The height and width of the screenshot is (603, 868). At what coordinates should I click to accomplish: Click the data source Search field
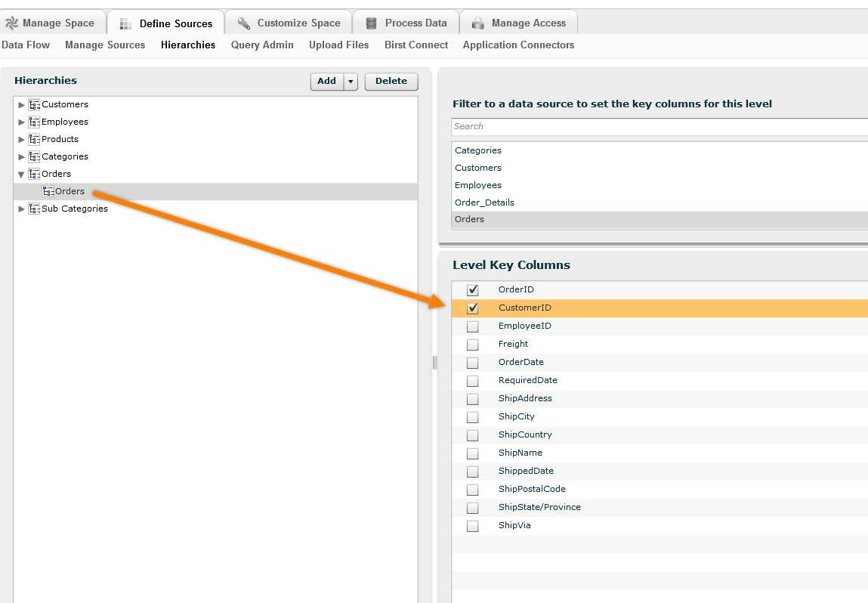pos(659,126)
